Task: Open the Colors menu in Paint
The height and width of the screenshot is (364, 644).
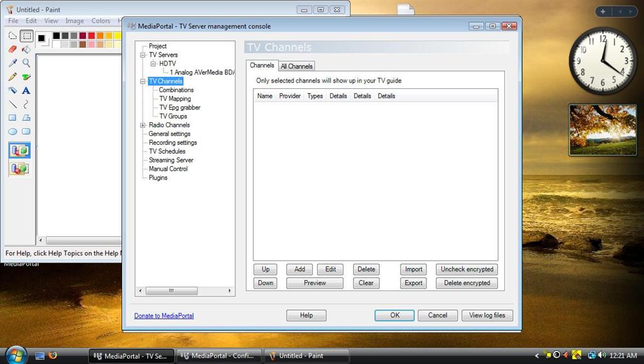Action: [x=101, y=21]
